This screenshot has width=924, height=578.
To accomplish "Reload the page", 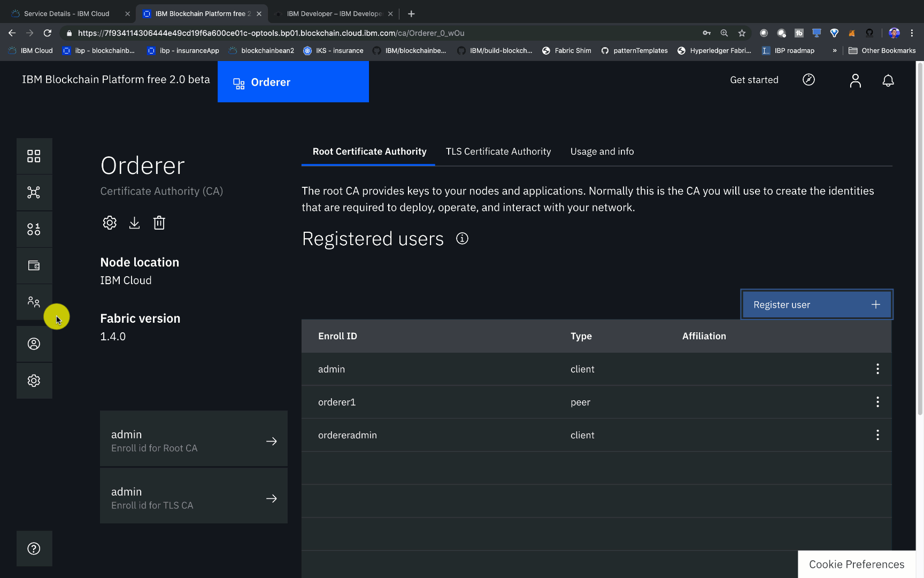I will point(48,33).
